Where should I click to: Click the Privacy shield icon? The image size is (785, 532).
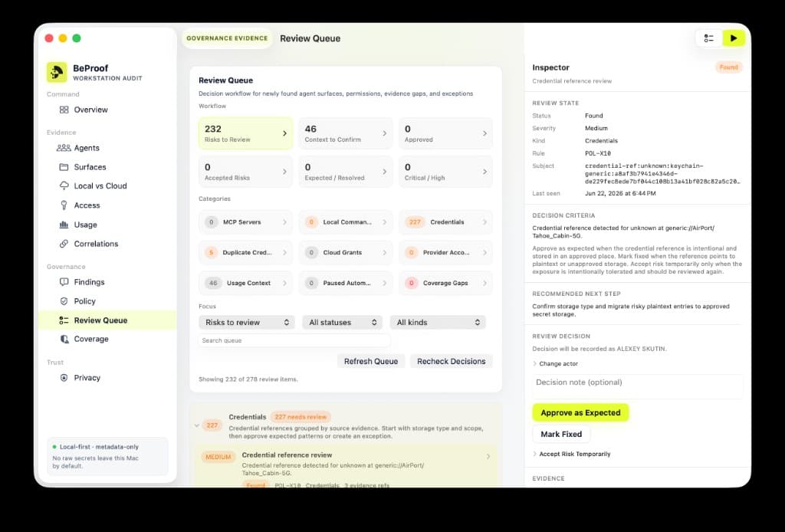(64, 377)
